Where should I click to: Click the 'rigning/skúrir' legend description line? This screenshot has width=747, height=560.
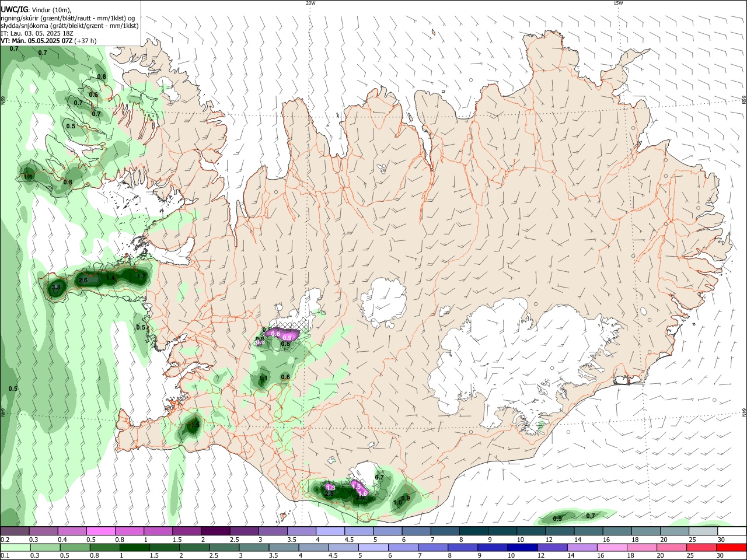pos(69,17)
